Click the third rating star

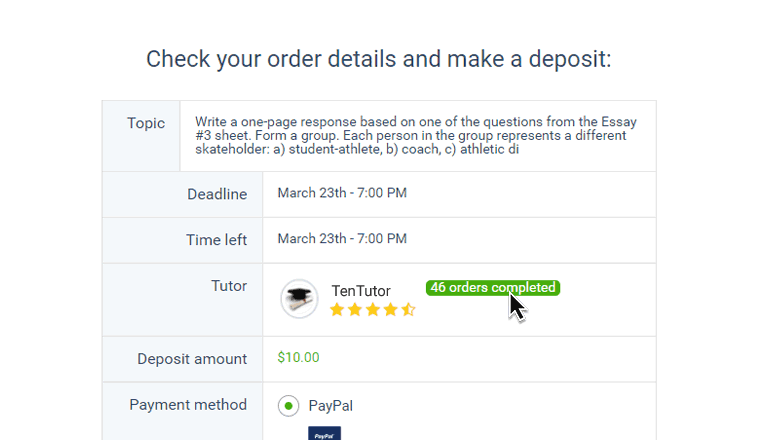click(x=373, y=310)
